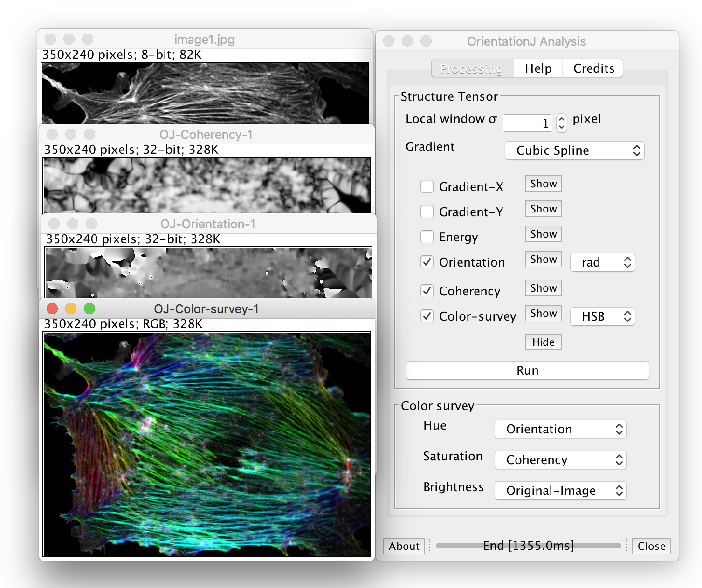Open the Brightness Original-Image dropdown
Image resolution: width=702 pixels, height=588 pixels.
[x=560, y=491]
